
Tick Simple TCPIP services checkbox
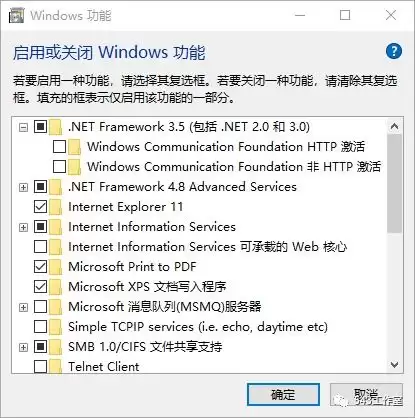coord(40,327)
